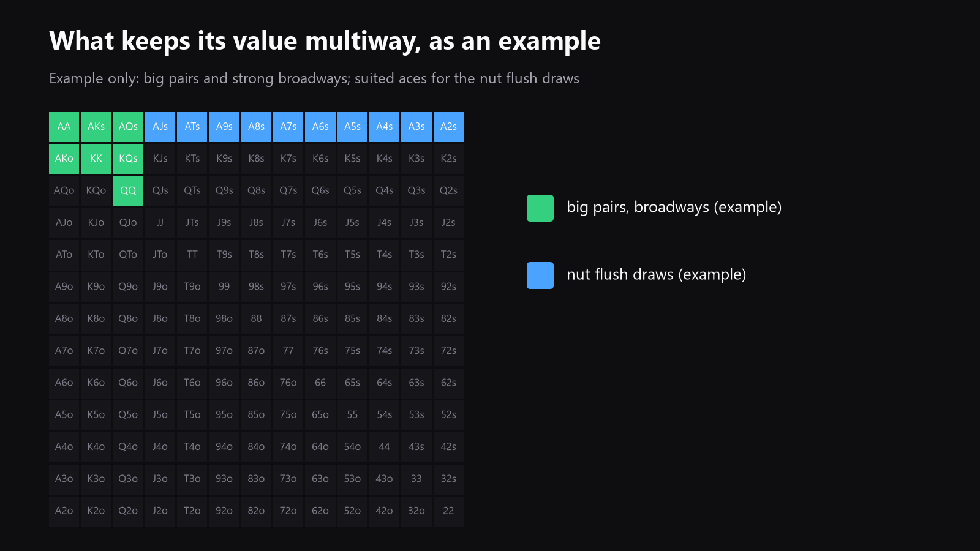Click the AQo cell
The height and width of the screenshot is (551, 980).
pyautogui.click(x=64, y=191)
